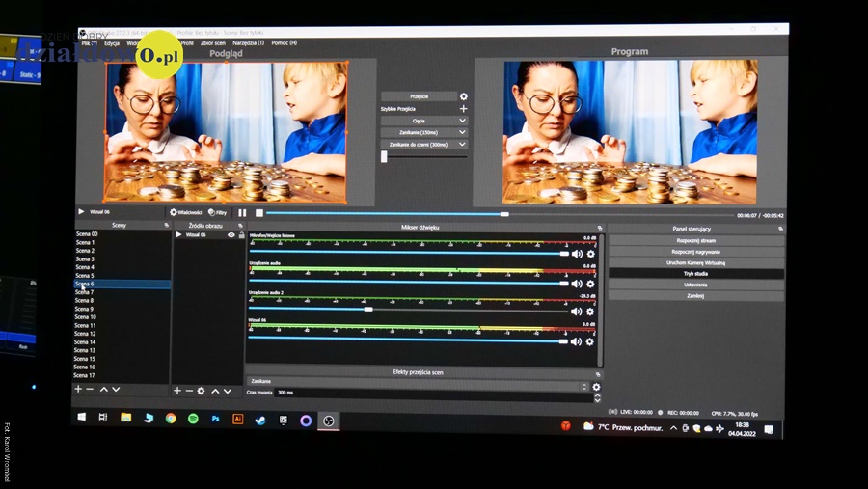Pause the media playback
Image resolution: width=868 pixels, height=489 pixels.
click(x=242, y=212)
